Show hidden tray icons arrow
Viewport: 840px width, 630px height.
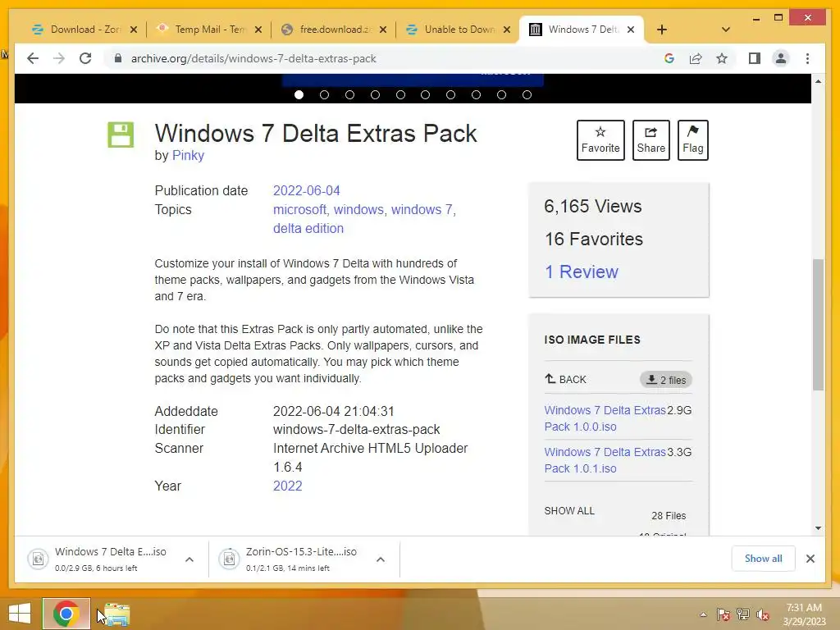703,614
